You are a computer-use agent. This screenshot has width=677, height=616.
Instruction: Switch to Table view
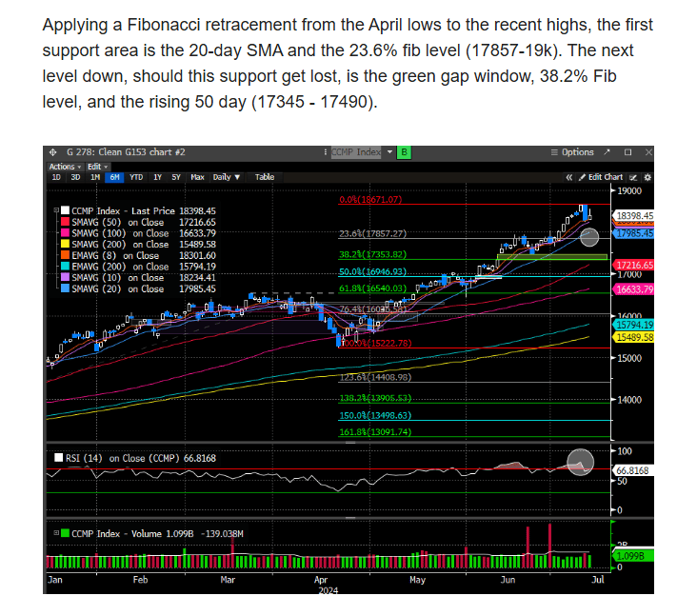click(x=265, y=177)
